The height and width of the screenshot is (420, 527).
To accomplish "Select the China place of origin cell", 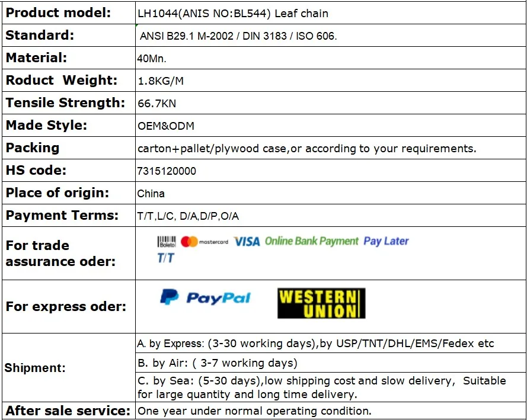I will (151, 194).
